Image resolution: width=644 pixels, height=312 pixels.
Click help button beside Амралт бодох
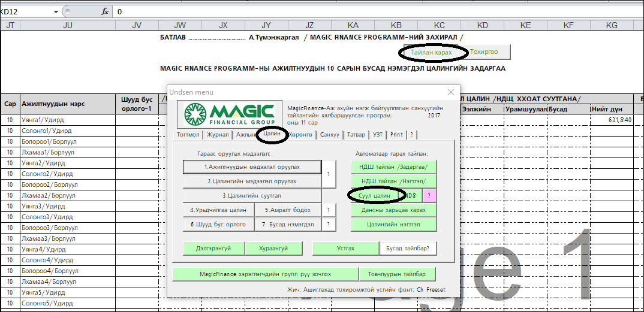click(329, 210)
